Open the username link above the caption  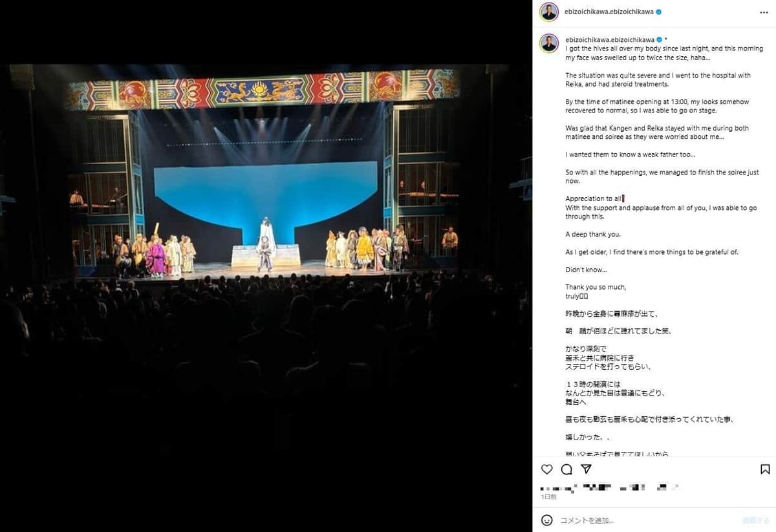(x=609, y=39)
